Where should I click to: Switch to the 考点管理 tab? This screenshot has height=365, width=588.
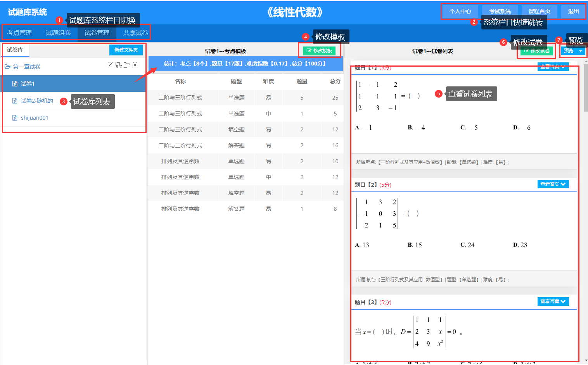19,33
